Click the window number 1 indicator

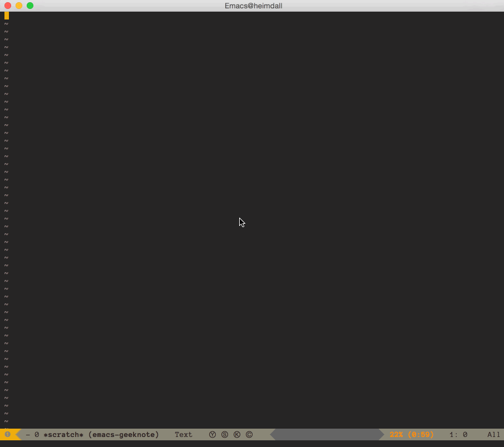tap(8, 434)
